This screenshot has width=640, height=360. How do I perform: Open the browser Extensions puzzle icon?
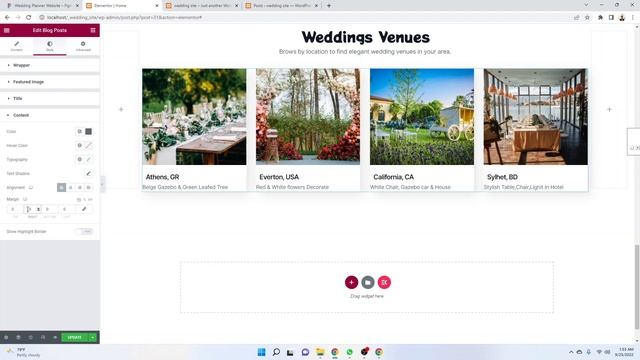click(600, 18)
